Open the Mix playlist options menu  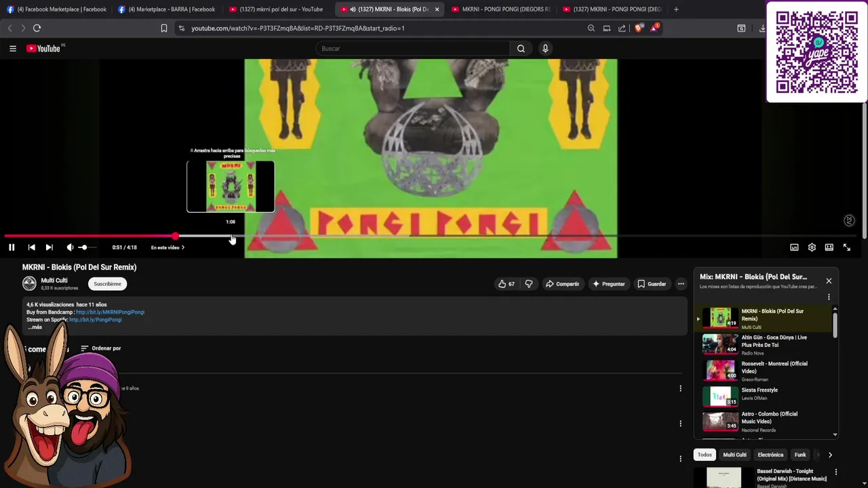pos(828,297)
